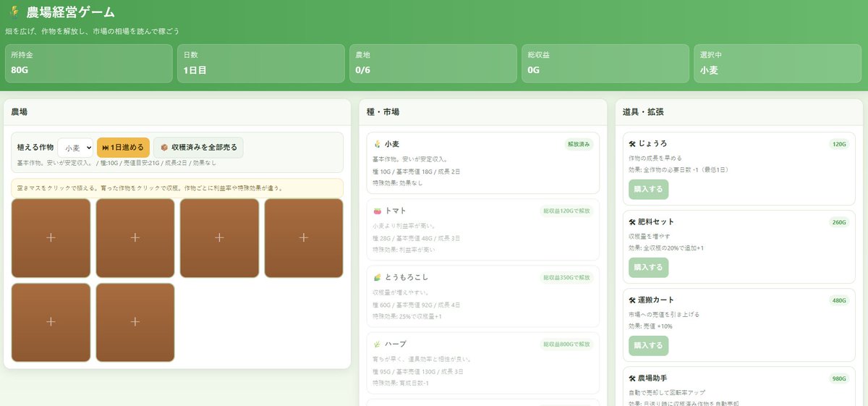Click the 総収益350Gで解放 badge on とうもろこし
Image resolution: width=868 pixels, height=406 pixels.
[x=566, y=277]
